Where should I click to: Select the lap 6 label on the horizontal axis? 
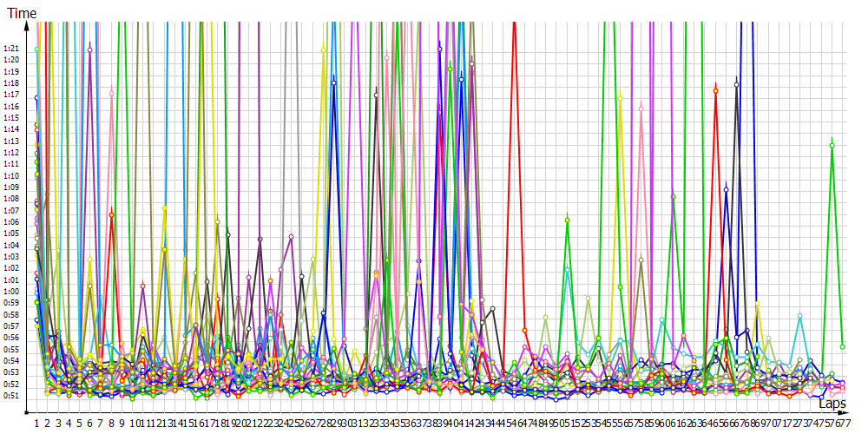(90, 421)
